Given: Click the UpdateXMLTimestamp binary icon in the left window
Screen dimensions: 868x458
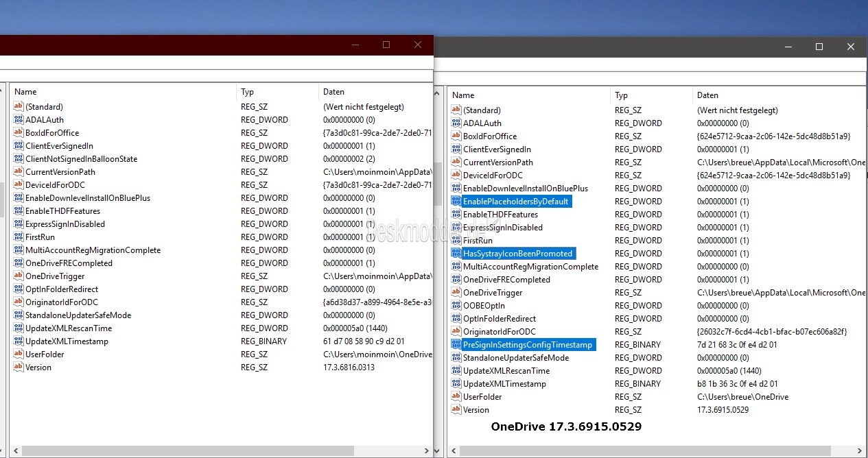Looking at the screenshot, I should (x=18, y=341).
